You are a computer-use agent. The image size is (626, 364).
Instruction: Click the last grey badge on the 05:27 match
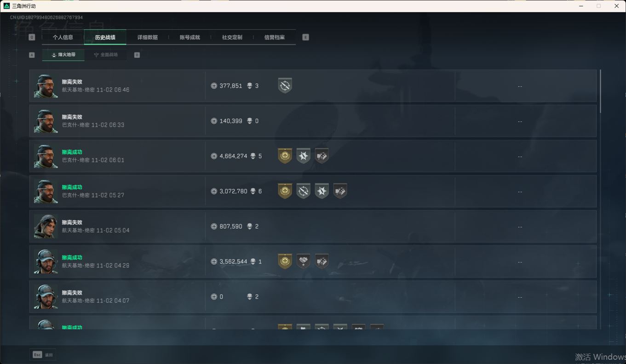coord(340,191)
